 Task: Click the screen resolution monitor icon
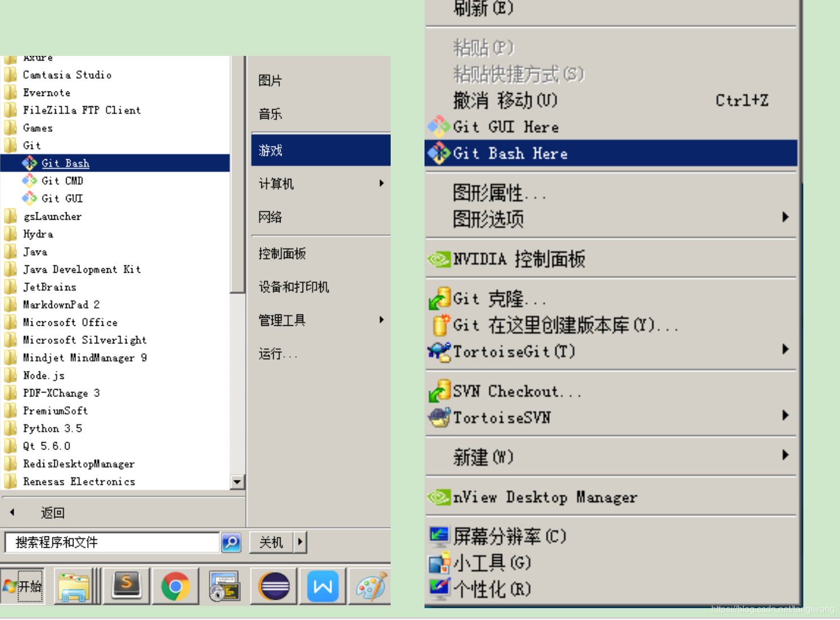[439, 536]
